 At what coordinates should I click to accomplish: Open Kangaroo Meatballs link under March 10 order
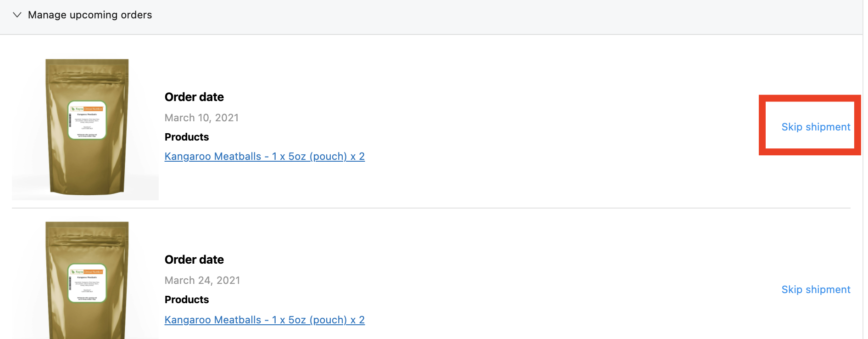click(x=264, y=157)
